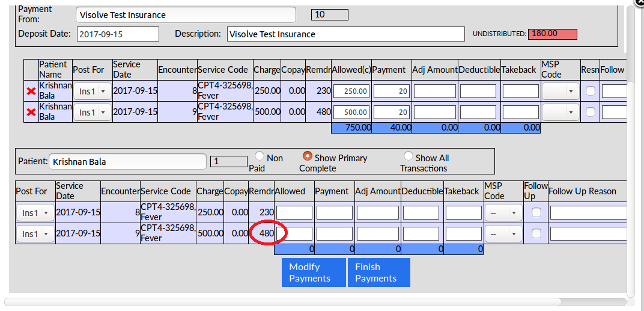Check the Follow Up box for encounter 8
The image size is (644, 311).
tap(536, 212)
